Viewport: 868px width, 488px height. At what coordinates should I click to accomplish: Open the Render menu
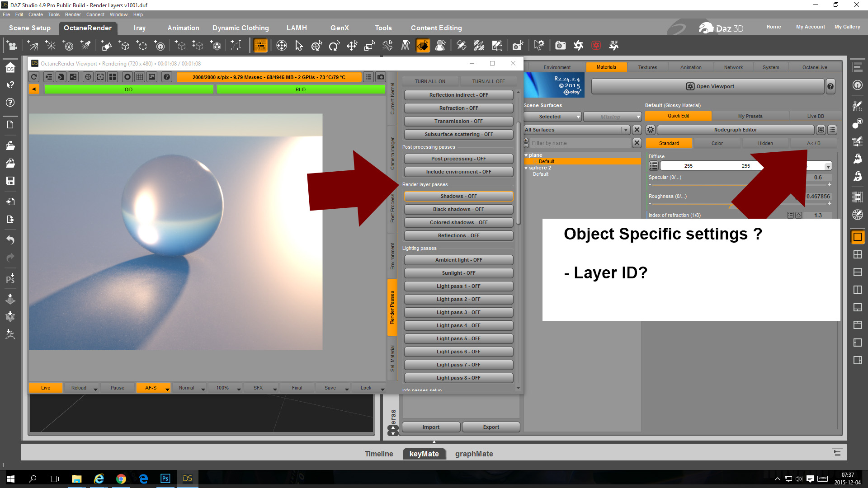72,14
